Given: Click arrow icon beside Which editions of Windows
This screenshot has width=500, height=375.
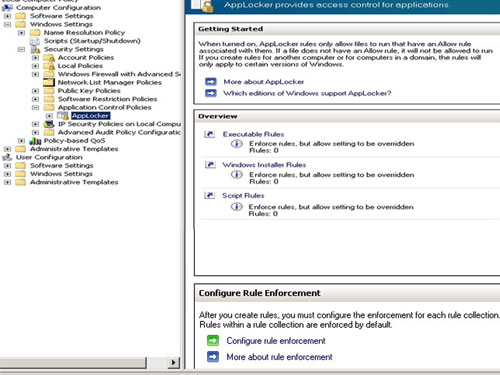Looking at the screenshot, I should 211,93.
